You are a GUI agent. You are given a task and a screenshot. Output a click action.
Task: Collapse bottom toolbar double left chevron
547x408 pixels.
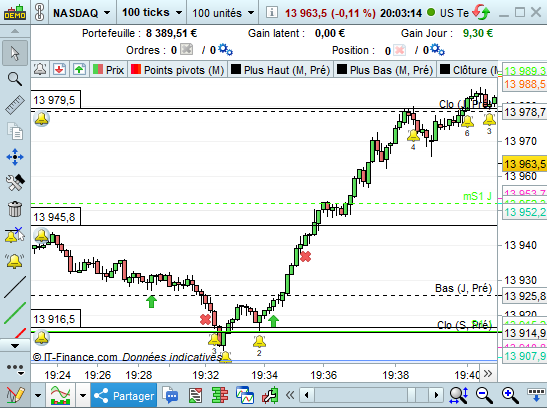coord(290,395)
